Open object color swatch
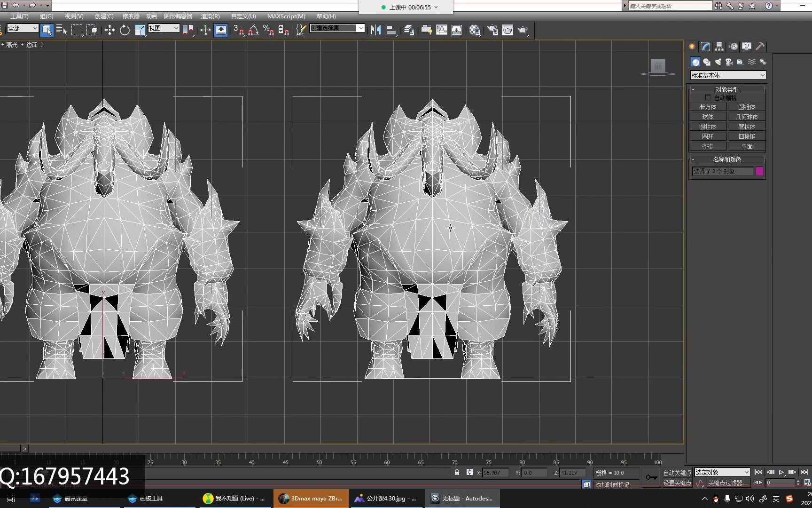 [759, 171]
